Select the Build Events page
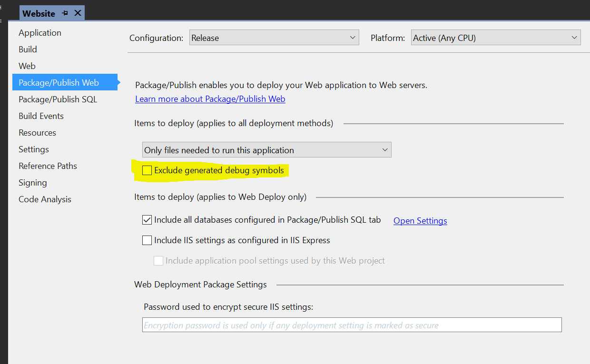The width and height of the screenshot is (590, 364). 41,116
